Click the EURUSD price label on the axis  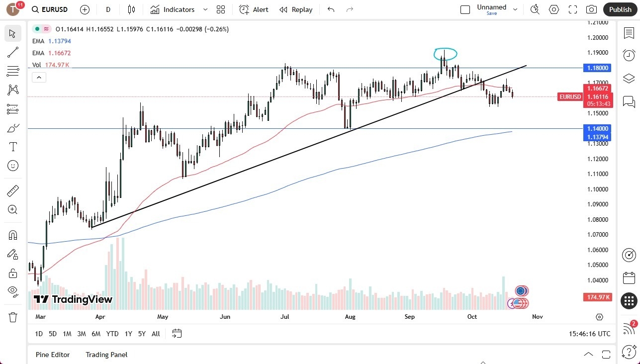click(x=570, y=96)
